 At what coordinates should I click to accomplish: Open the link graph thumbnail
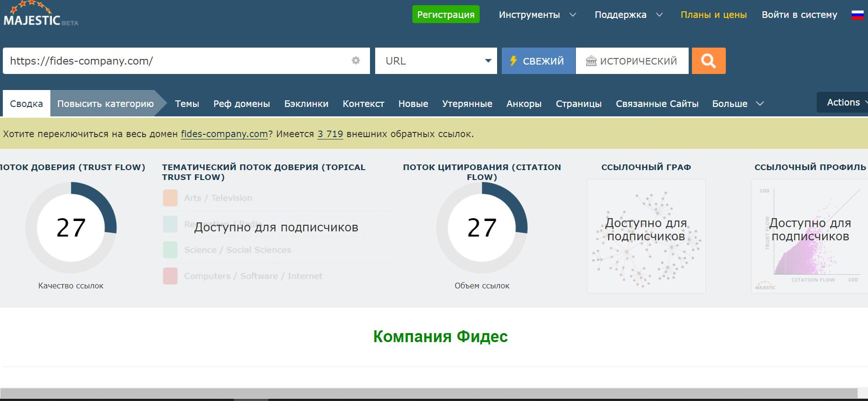[x=646, y=236]
